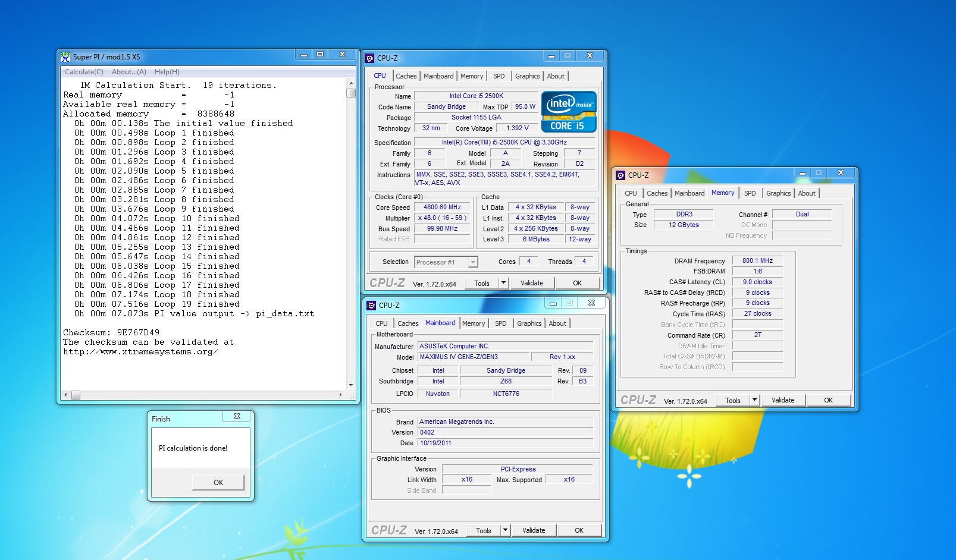
Task: Open SPD tab in right Memory CPU-Z window
Action: point(750,193)
